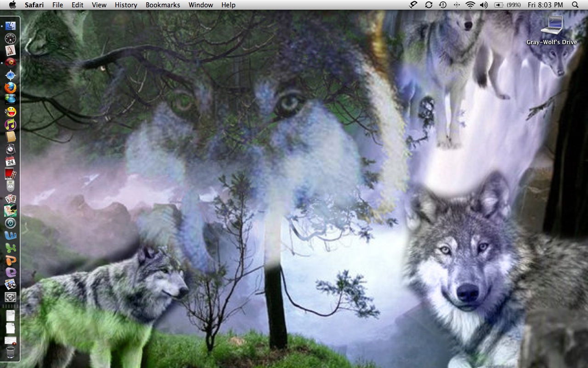The image size is (588, 368).
Task: Click the Fri 8:03 PM clock
Action: pos(545,5)
